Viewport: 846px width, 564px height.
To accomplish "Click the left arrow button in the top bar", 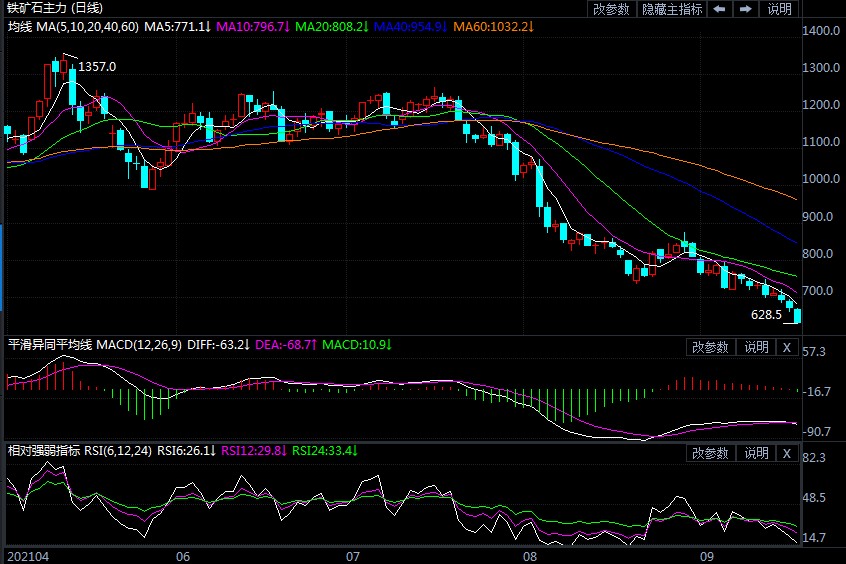I will pyautogui.click(x=719, y=9).
